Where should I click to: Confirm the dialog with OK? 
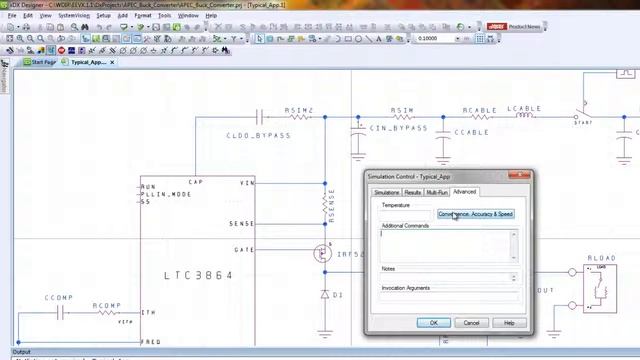pyautogui.click(x=433, y=323)
